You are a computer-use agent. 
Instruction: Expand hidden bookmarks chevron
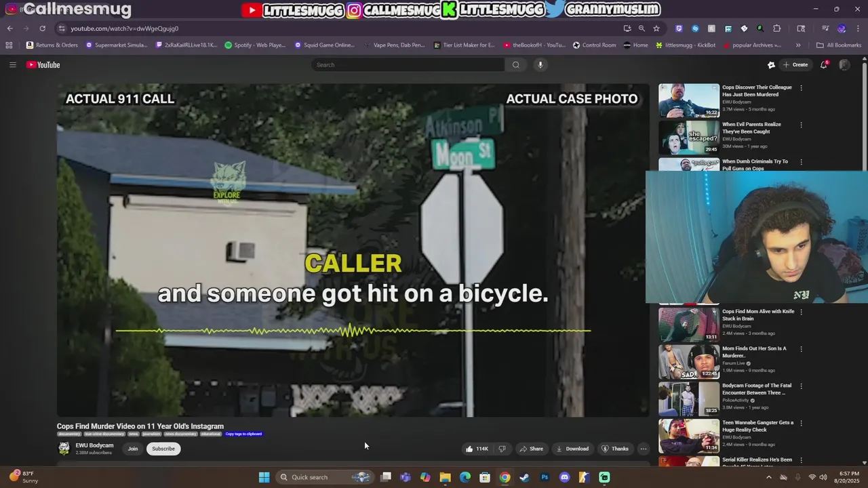[x=798, y=45]
